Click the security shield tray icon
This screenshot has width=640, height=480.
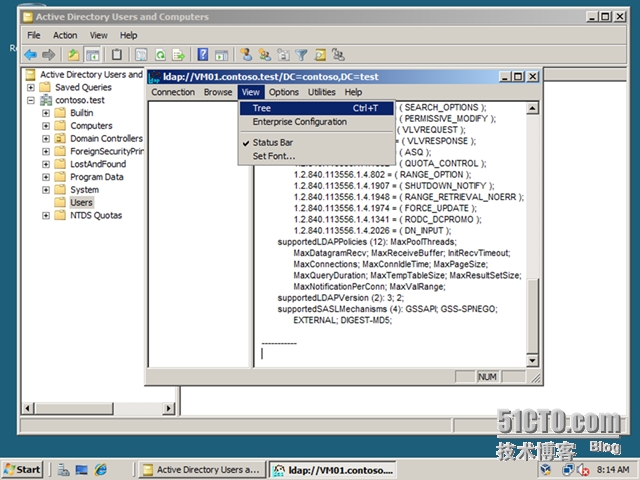pos(545,470)
